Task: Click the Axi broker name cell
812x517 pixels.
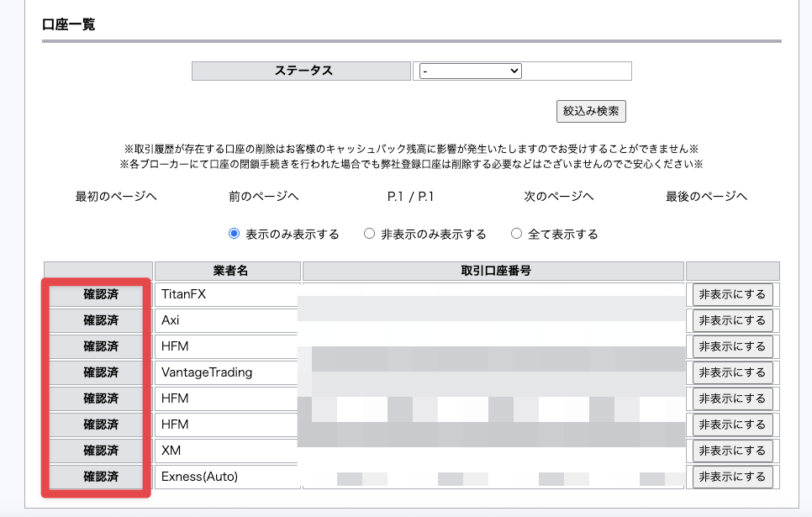Action: (x=227, y=320)
